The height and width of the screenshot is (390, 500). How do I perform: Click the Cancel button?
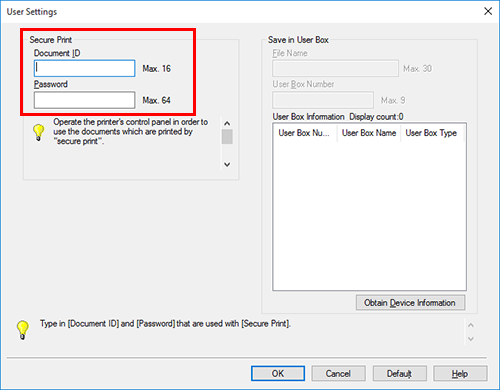(338, 373)
